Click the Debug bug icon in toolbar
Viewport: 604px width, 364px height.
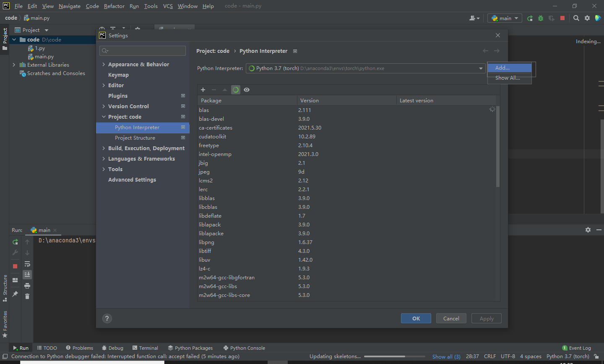pyautogui.click(x=541, y=18)
